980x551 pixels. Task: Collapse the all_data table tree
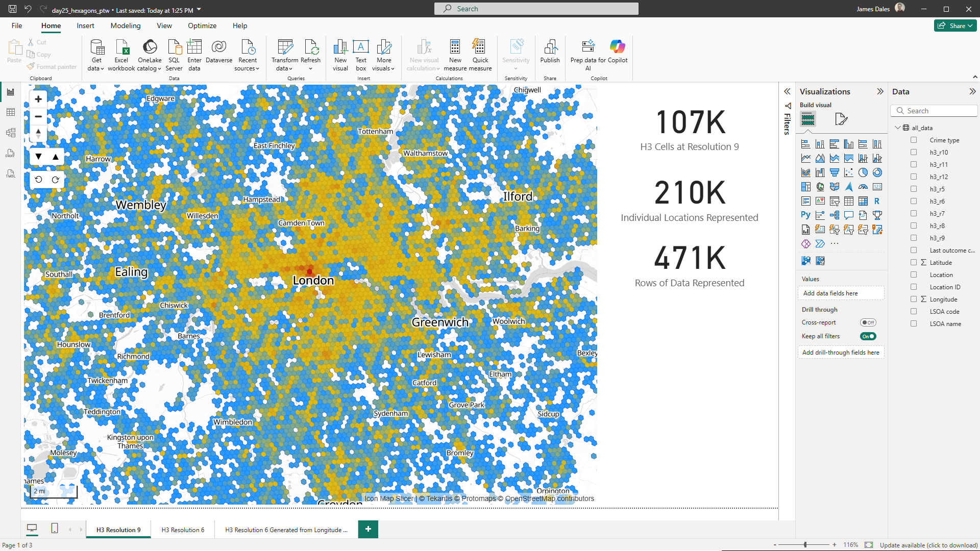point(898,128)
